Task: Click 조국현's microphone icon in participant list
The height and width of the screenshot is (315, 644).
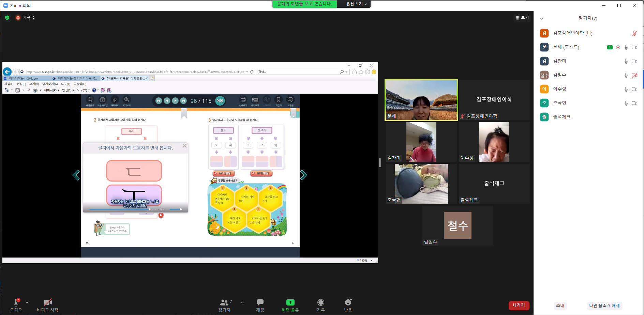Action: (x=626, y=103)
